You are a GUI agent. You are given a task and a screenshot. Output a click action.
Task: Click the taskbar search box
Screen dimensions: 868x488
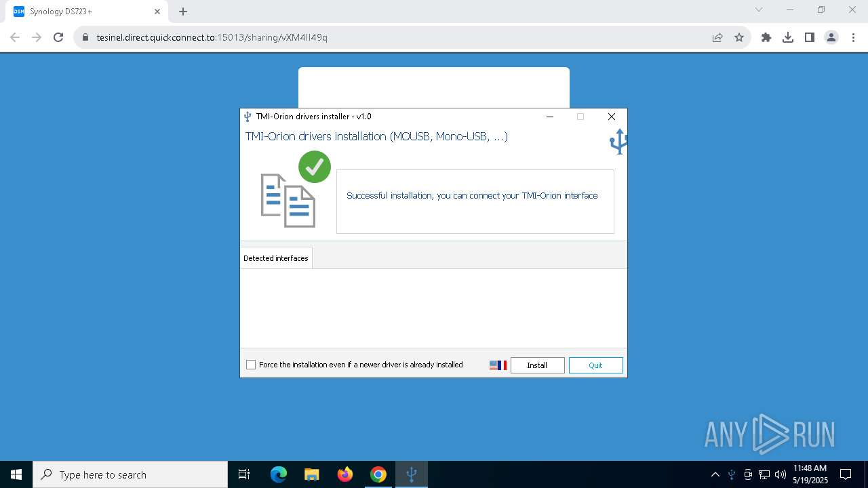click(130, 474)
